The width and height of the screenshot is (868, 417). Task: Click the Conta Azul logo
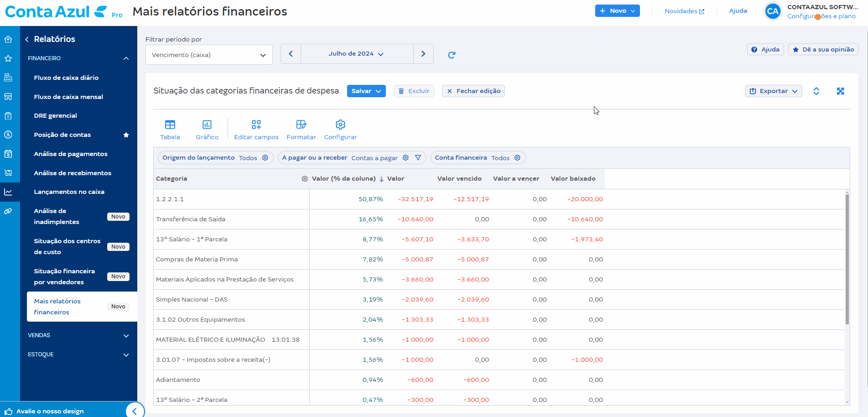(56, 12)
